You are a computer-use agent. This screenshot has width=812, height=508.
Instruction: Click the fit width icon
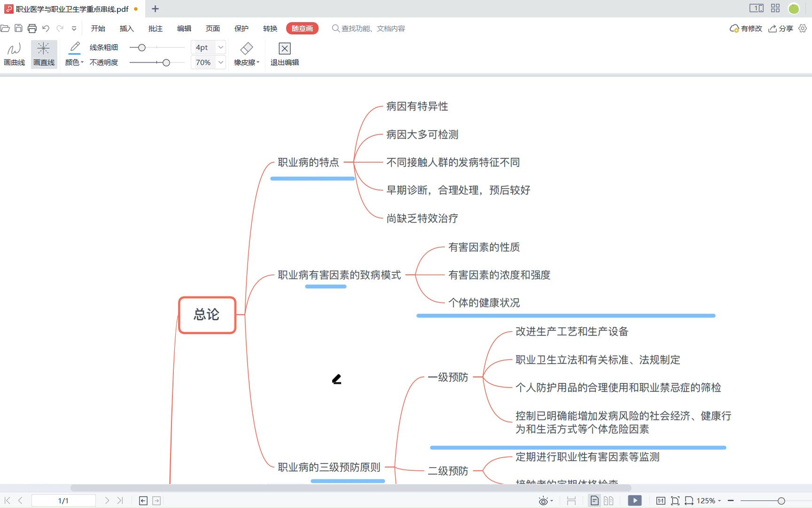pos(689,501)
